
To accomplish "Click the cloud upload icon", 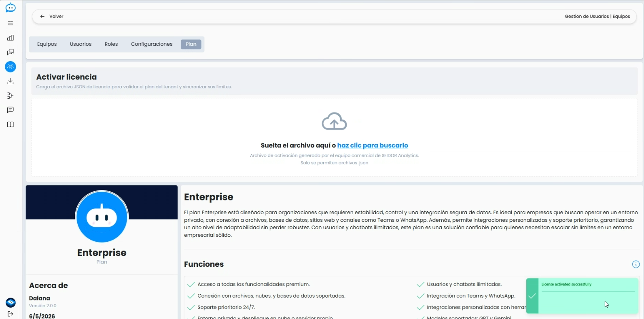I will 334,121.
